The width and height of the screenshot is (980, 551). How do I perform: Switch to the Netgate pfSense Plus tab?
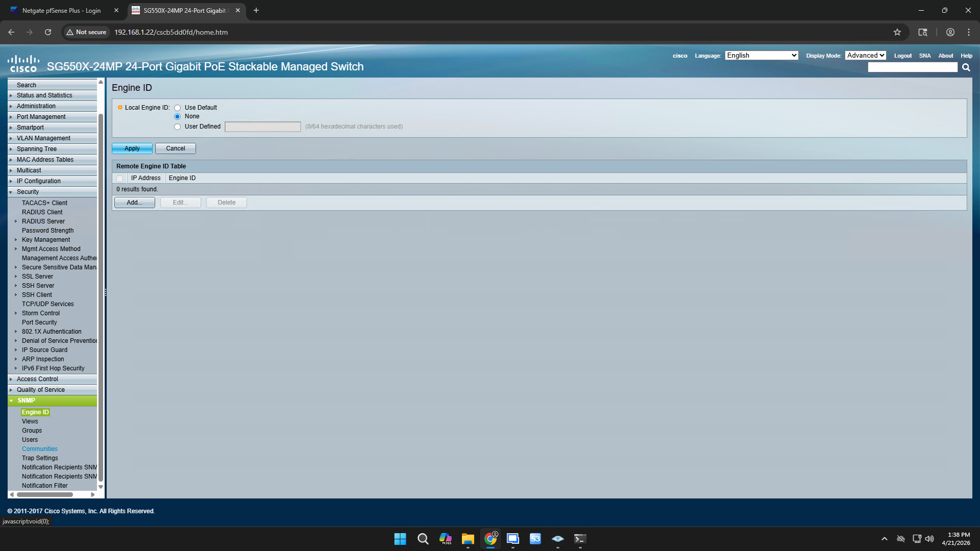click(x=61, y=10)
